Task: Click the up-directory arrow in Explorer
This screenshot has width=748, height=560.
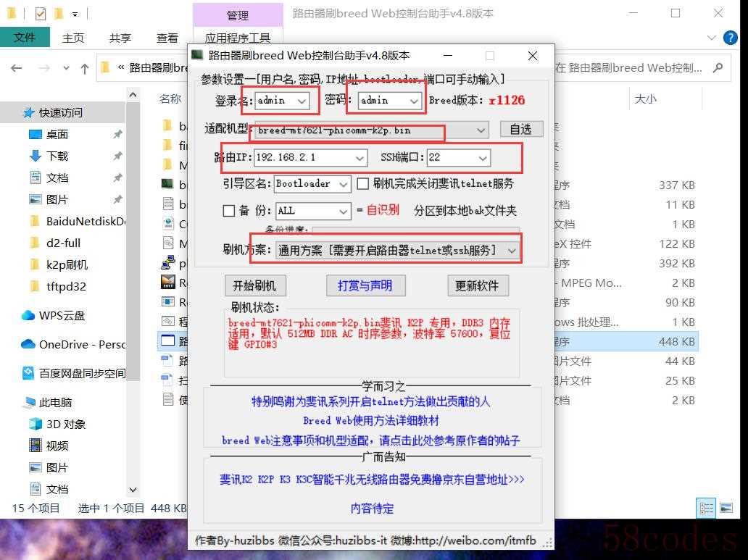Action: tap(85, 69)
